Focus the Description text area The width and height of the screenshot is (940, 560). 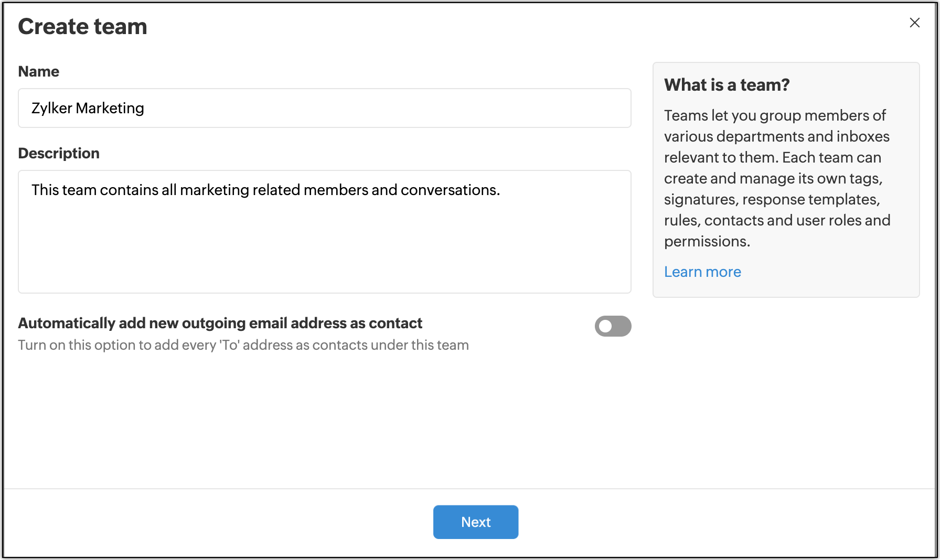coord(324,241)
